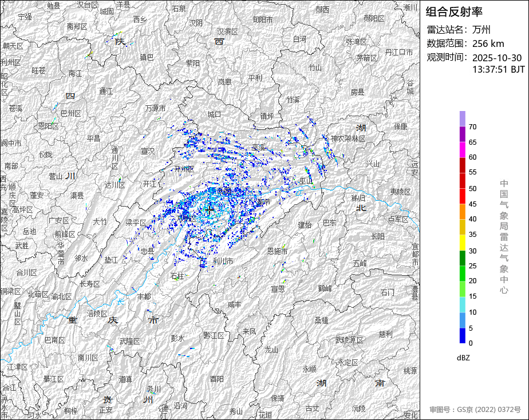529x420 pixels.
Task: Click the 房县 map label
Action: [358, 92]
